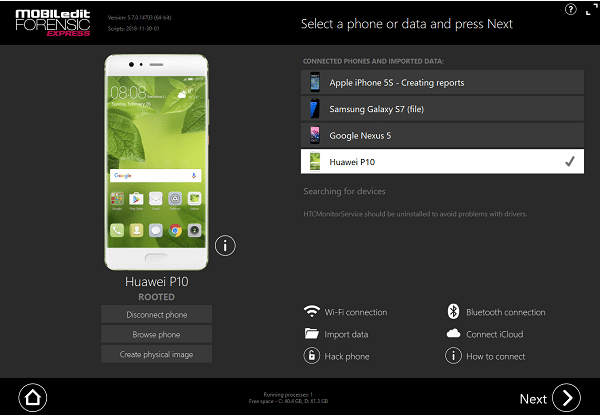Image resolution: width=600 pixels, height=415 pixels.
Task: Click the Connect iCloud cloud icon
Action: point(453,334)
